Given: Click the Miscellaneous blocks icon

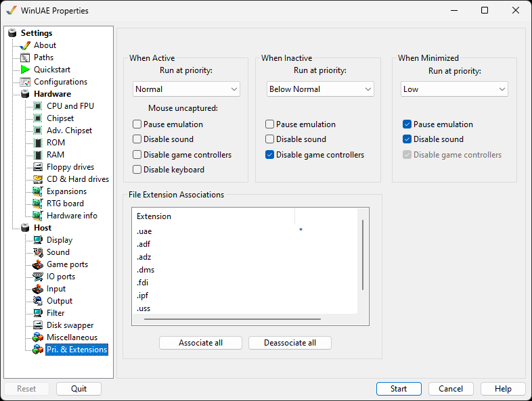Looking at the screenshot, I should pyautogui.click(x=38, y=337).
